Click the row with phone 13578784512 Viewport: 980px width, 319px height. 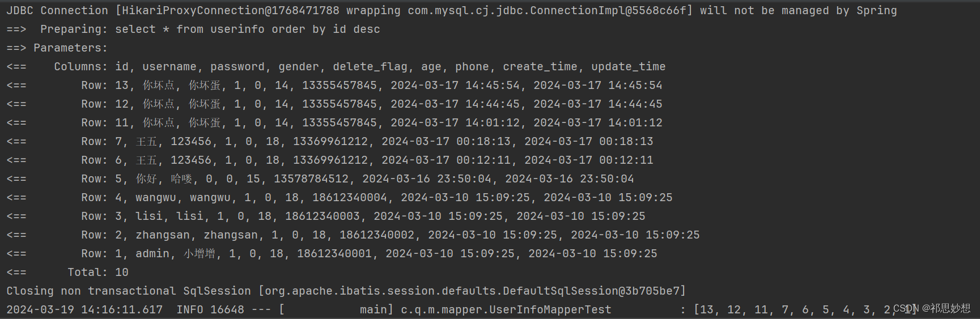(x=320, y=179)
